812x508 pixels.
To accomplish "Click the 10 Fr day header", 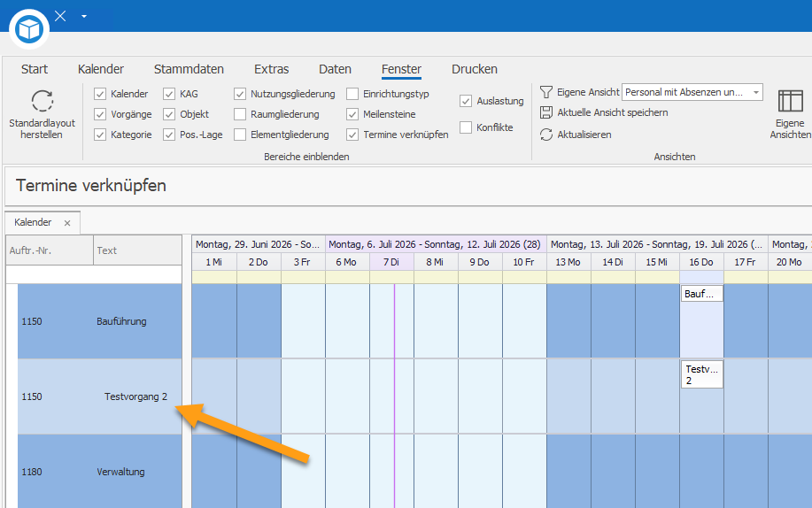I will point(524,262).
